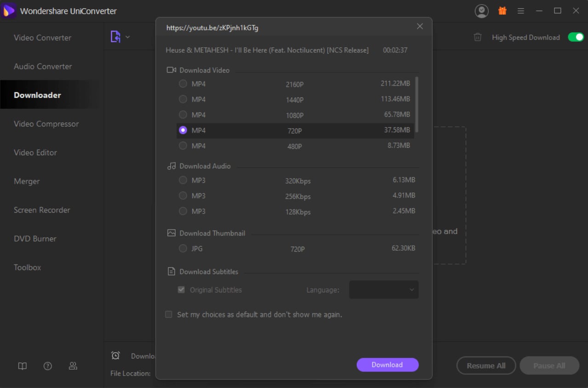
Task: Click the Download Video section header
Action: [205, 70]
